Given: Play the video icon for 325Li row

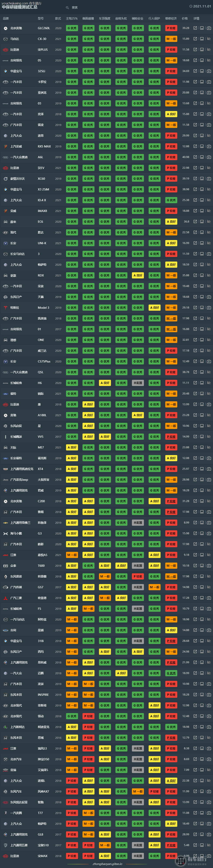Looking at the screenshot, I should (209, 72).
